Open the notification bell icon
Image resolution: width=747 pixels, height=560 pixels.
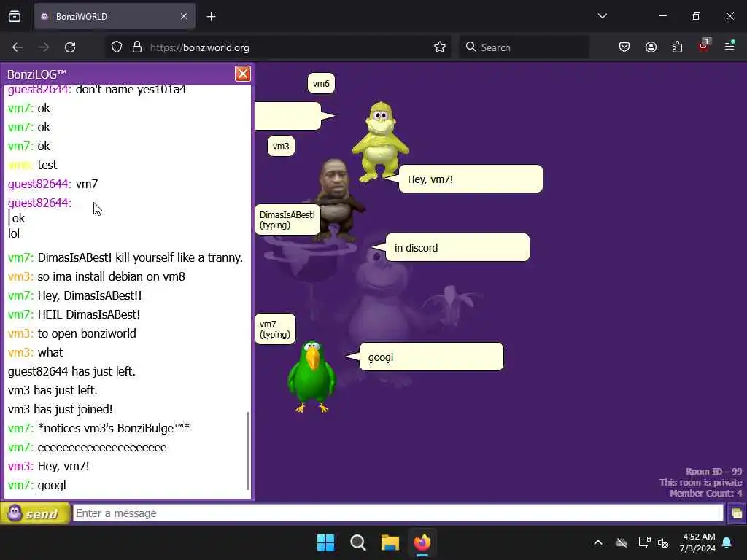point(727,542)
